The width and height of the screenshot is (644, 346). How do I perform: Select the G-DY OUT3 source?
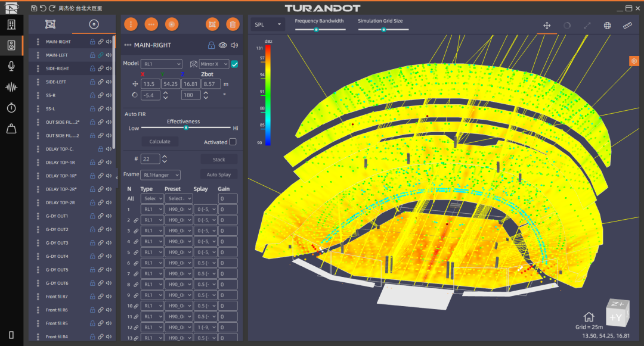pos(57,243)
